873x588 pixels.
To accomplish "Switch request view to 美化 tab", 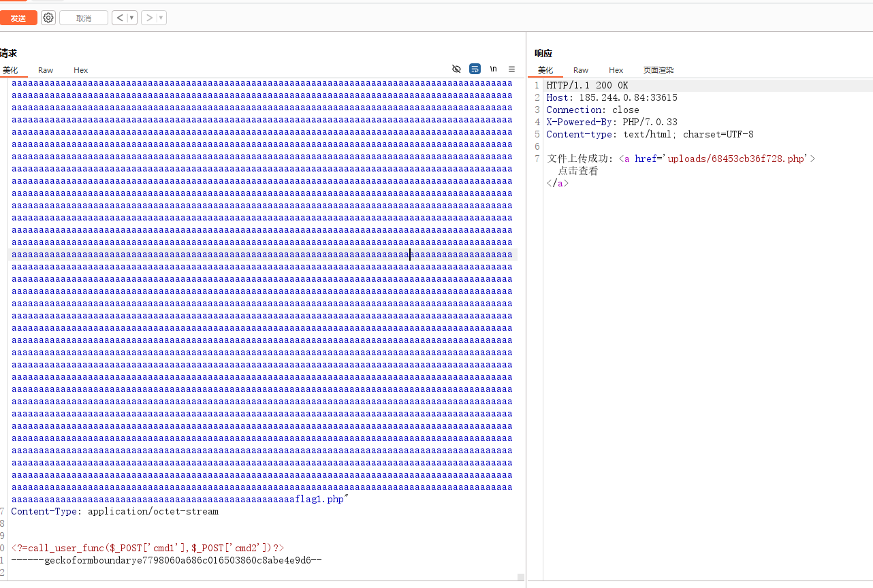I will click(x=10, y=70).
